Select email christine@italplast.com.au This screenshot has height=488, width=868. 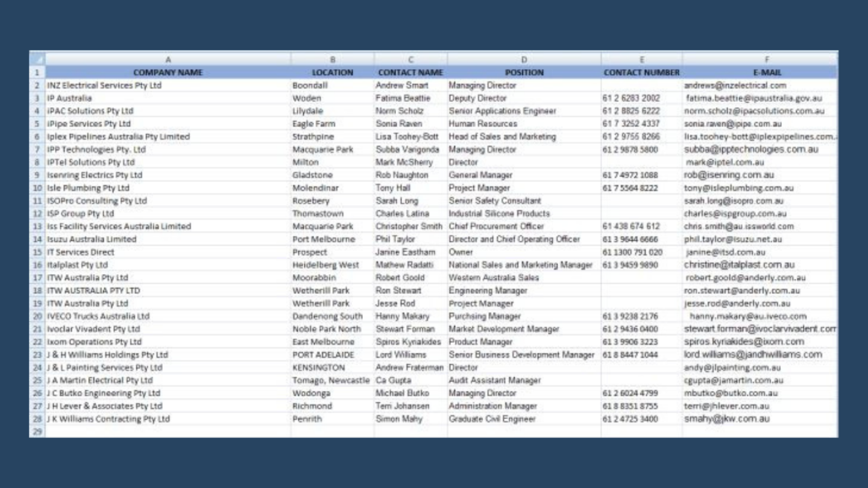pyautogui.click(x=759, y=265)
